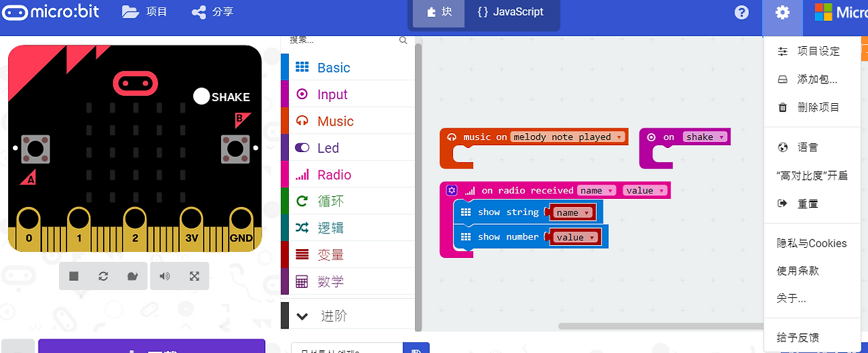Open the 变量 variables category

pos(347,255)
